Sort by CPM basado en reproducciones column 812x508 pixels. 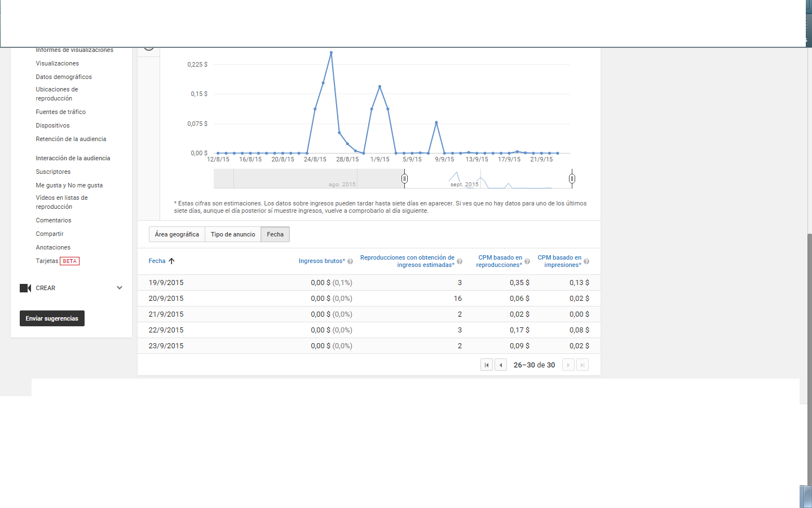[x=500, y=261]
